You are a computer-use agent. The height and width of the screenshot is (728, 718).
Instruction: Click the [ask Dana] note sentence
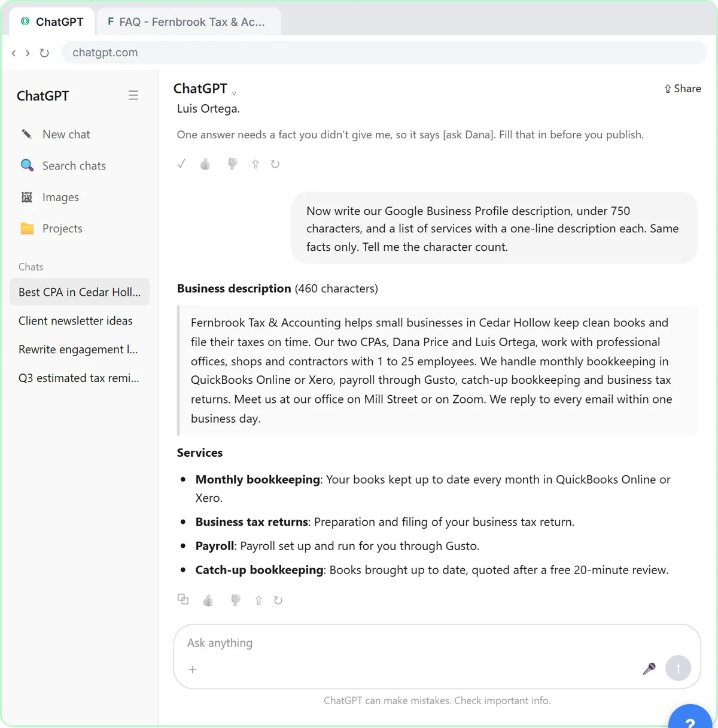(x=410, y=135)
